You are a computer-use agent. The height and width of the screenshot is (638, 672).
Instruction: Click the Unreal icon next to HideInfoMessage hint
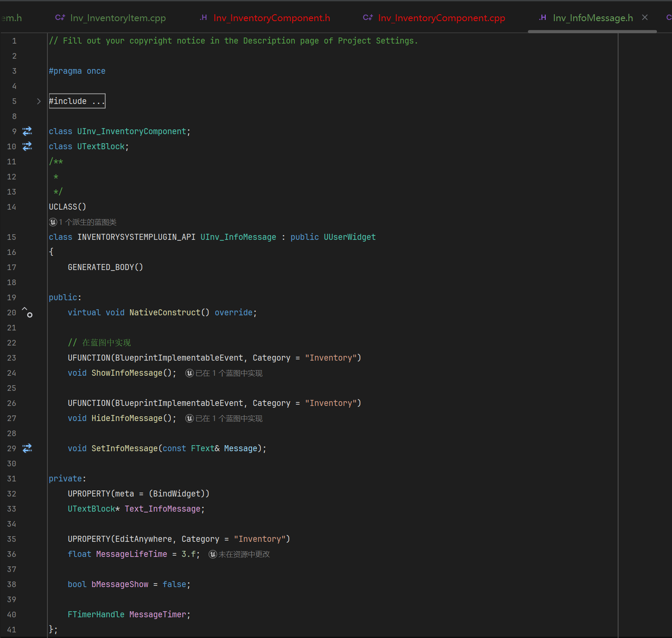pos(190,418)
